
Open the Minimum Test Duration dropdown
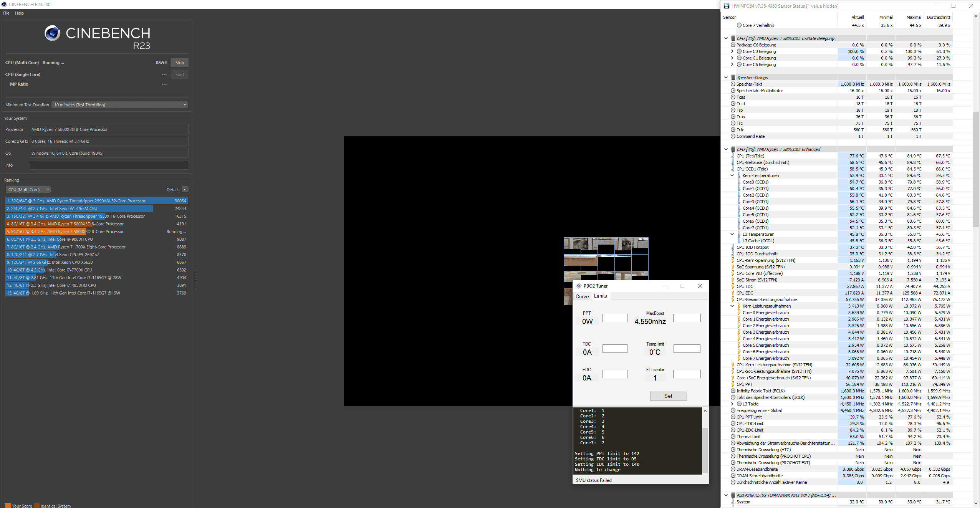tap(120, 105)
